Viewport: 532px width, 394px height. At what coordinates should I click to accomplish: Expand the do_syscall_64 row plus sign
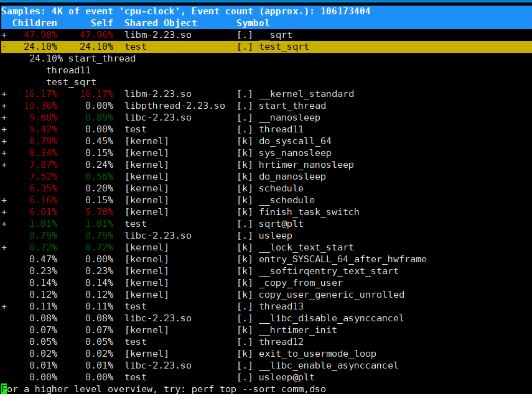coord(4,141)
